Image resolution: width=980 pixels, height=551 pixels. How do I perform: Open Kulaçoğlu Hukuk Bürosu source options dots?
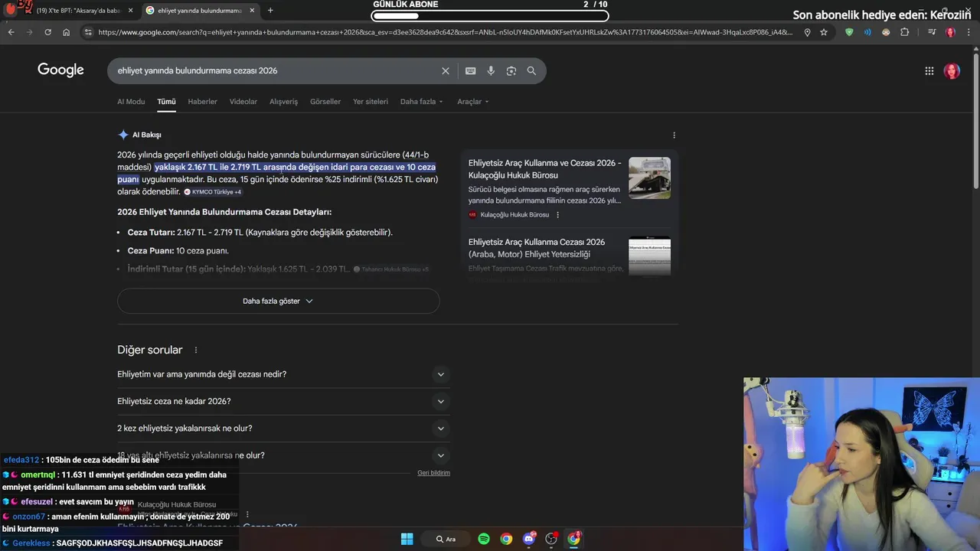pos(557,215)
